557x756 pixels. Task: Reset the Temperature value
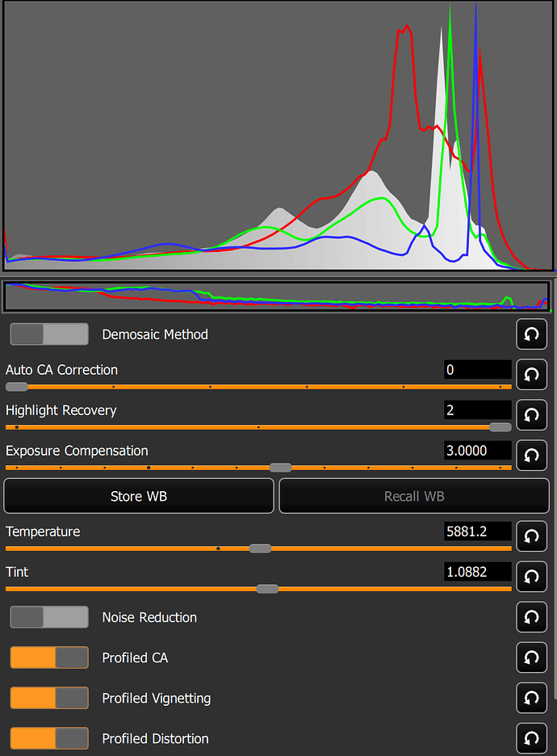tap(531, 536)
